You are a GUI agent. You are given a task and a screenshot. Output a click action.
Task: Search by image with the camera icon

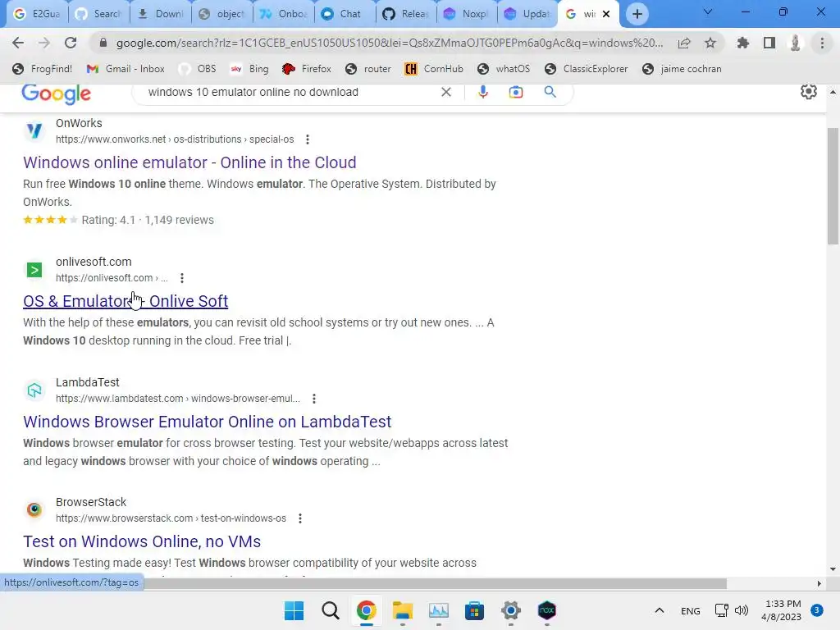point(516,92)
